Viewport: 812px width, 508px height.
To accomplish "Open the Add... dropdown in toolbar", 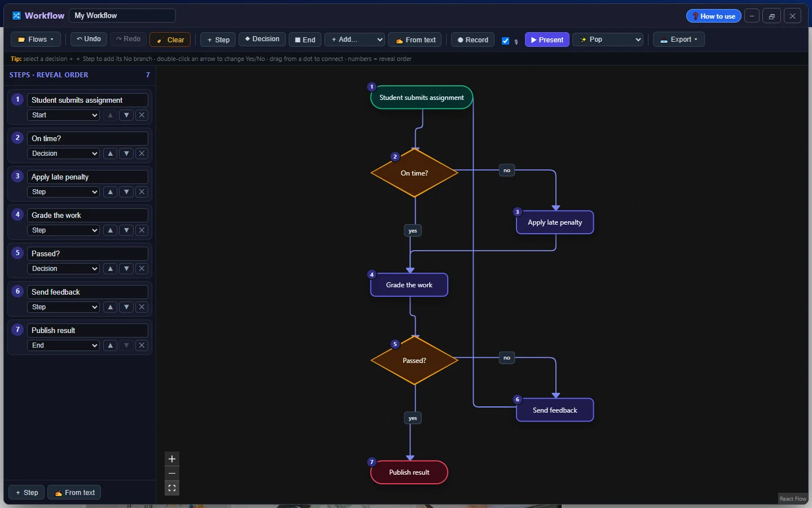I will pos(355,40).
